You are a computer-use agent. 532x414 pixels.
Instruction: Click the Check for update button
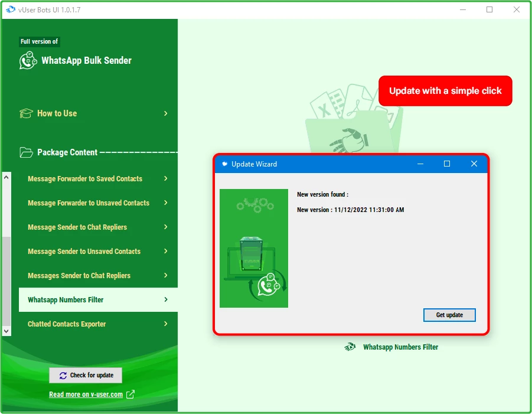pyautogui.click(x=86, y=375)
